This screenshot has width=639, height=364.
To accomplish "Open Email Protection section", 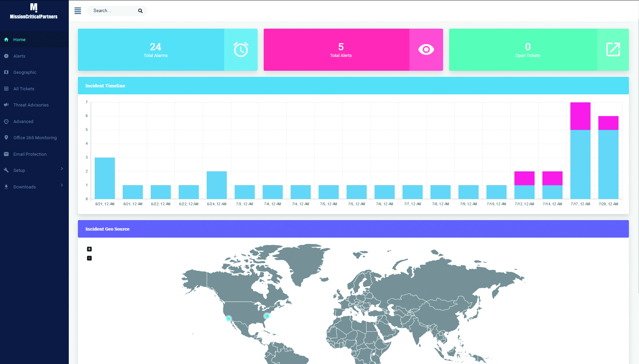I will [30, 154].
